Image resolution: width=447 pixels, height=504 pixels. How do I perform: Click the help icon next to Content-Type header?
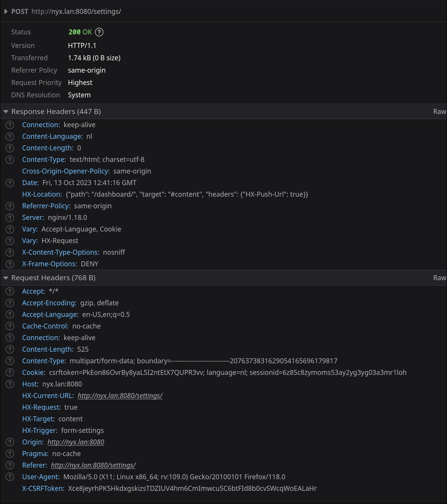tap(10, 160)
